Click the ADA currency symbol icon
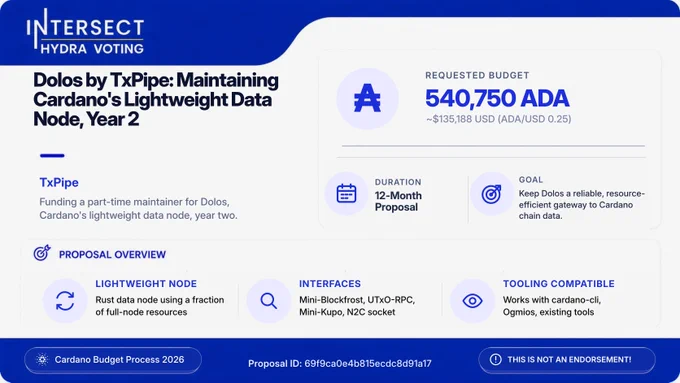The image size is (680, 383). click(367, 98)
